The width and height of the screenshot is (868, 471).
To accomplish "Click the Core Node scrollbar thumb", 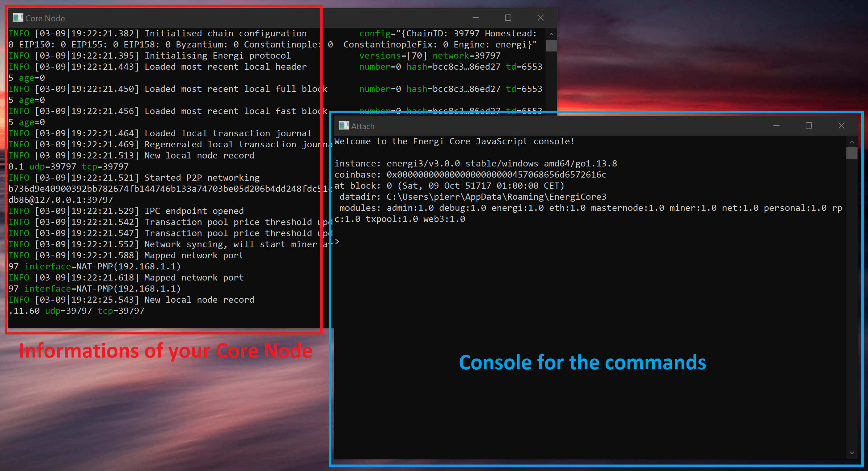I will click(551, 46).
